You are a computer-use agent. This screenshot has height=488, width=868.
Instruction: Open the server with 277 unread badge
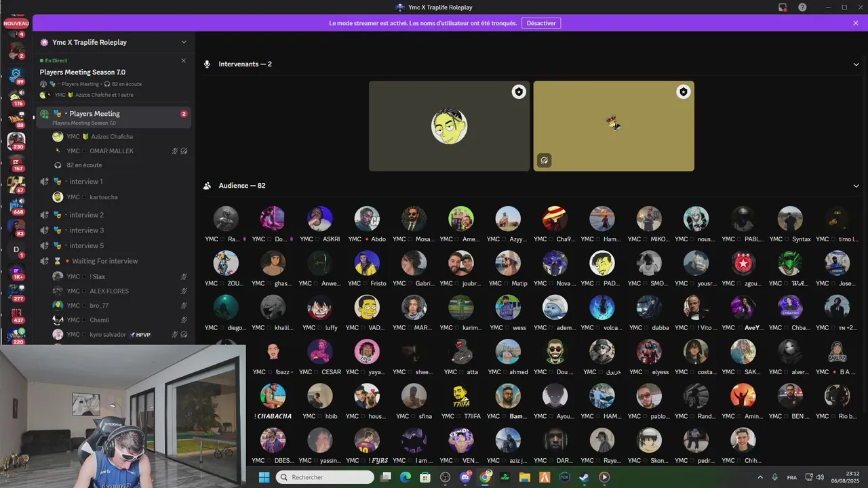point(16,293)
